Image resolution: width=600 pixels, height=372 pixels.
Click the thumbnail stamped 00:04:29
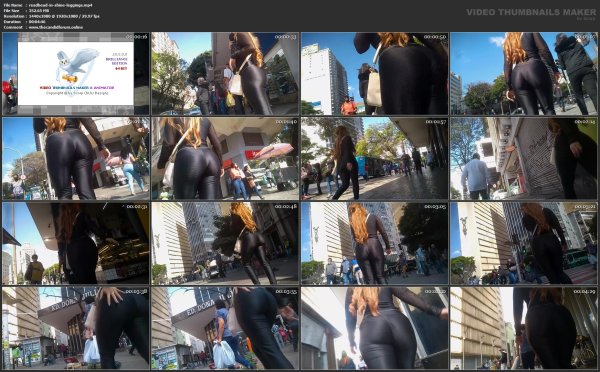pos(524,328)
